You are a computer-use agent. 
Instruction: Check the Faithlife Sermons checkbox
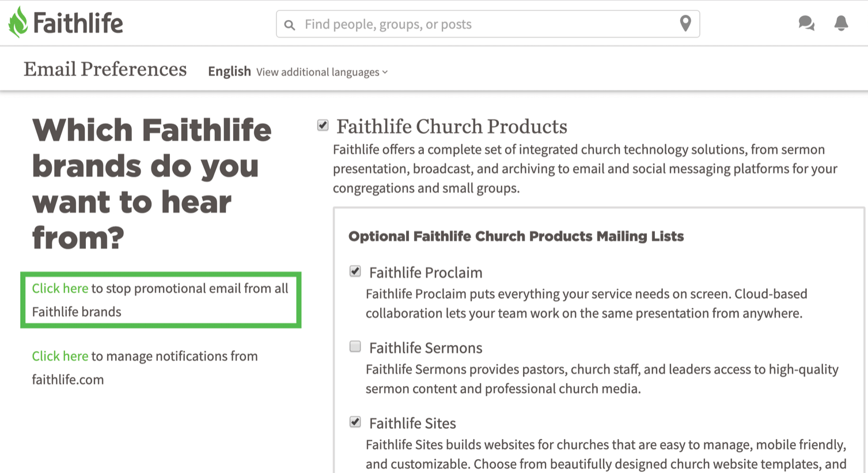point(355,347)
